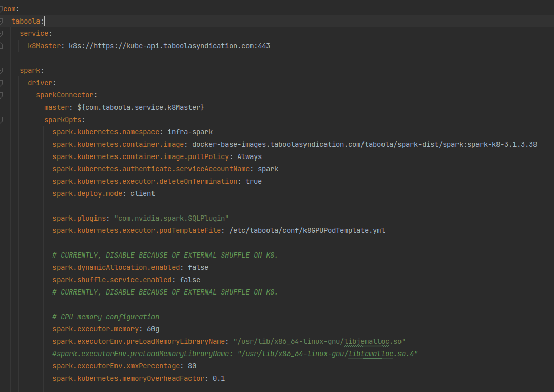The height and width of the screenshot is (392, 554).
Task: Click the ${com.taboola.service.k8Master} placeholder value
Action: tap(141, 107)
